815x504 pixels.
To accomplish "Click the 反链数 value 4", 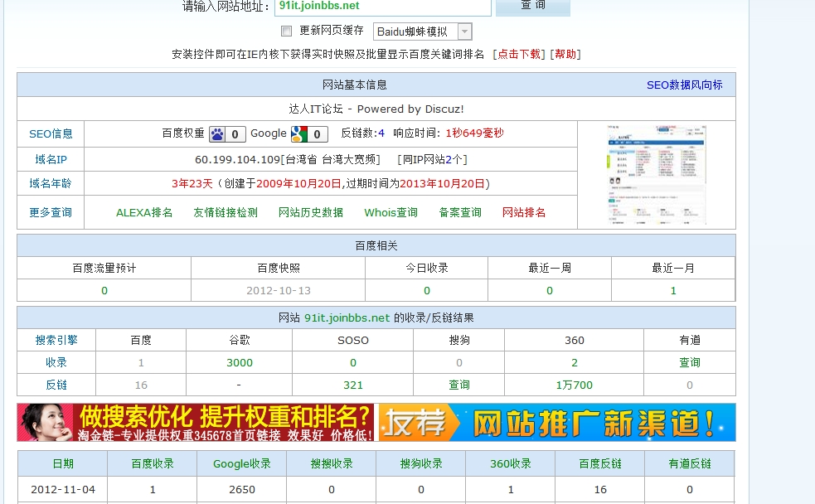I will 381,133.
